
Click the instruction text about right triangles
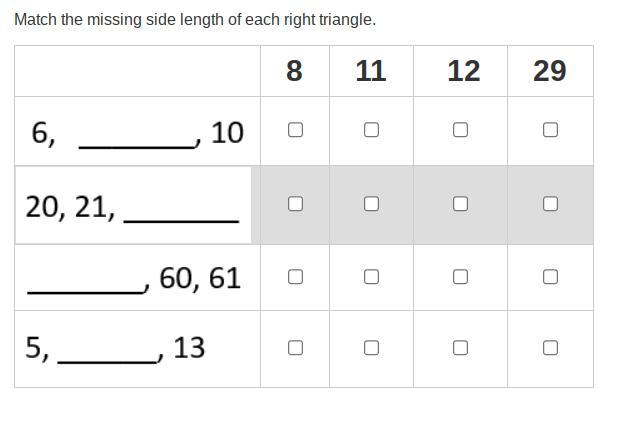(x=195, y=20)
